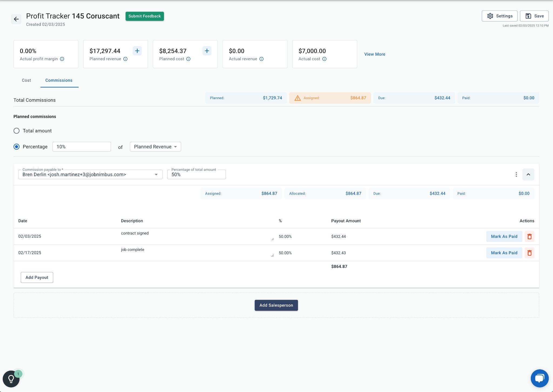This screenshot has height=392, width=553.
Task: Click the back arrow icon
Action: 16,19
